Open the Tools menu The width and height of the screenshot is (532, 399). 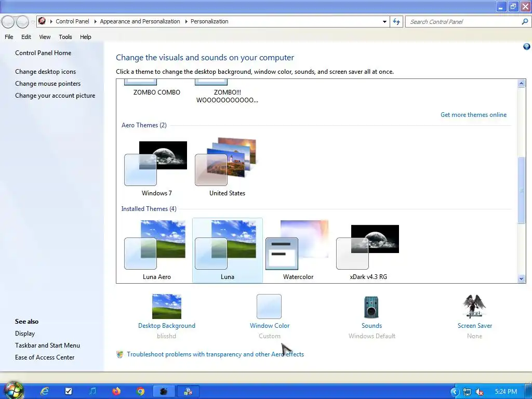pyautogui.click(x=65, y=37)
